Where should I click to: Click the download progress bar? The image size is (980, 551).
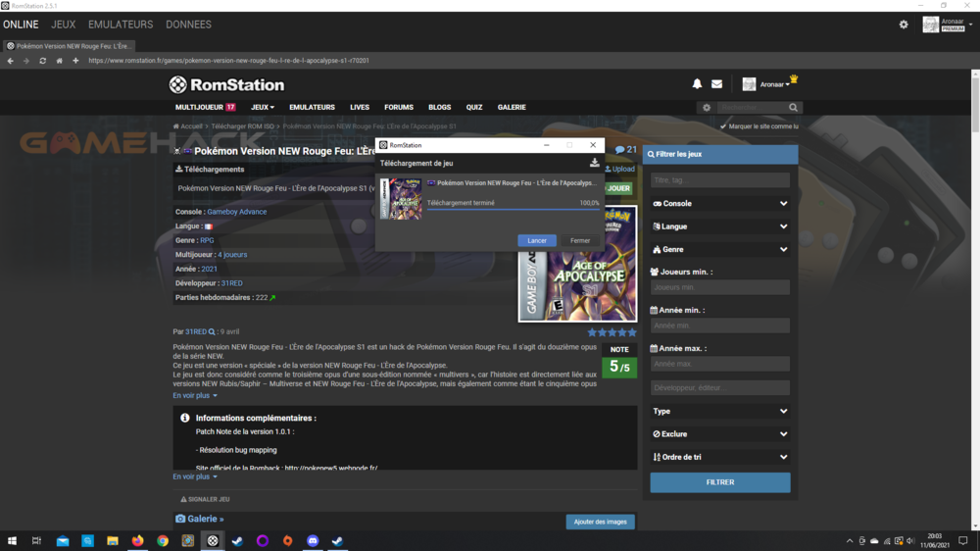513,209
